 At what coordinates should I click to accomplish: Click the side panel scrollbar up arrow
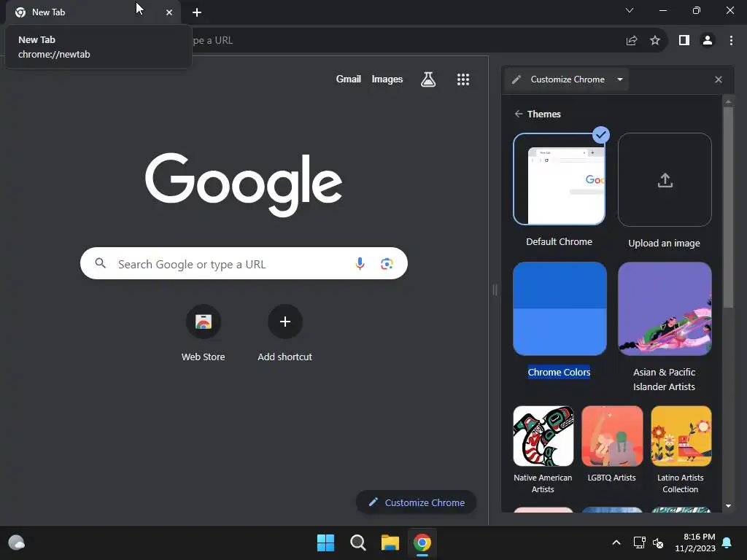tap(728, 101)
